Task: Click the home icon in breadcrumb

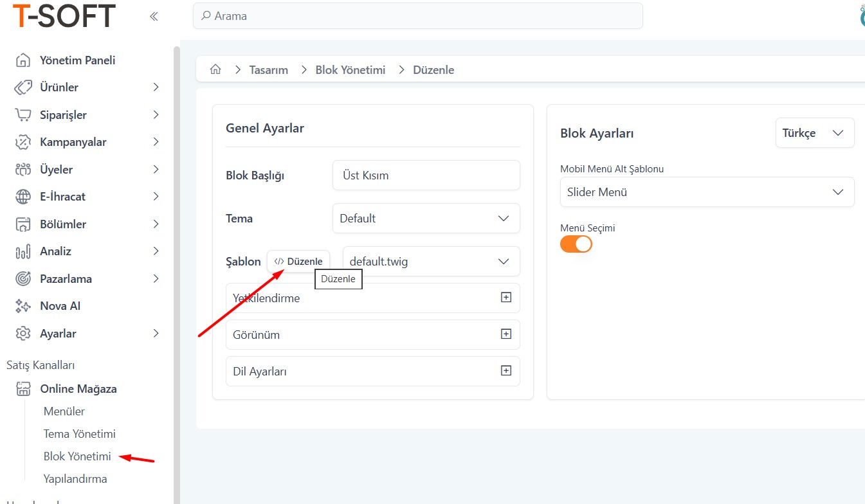Action: [216, 69]
